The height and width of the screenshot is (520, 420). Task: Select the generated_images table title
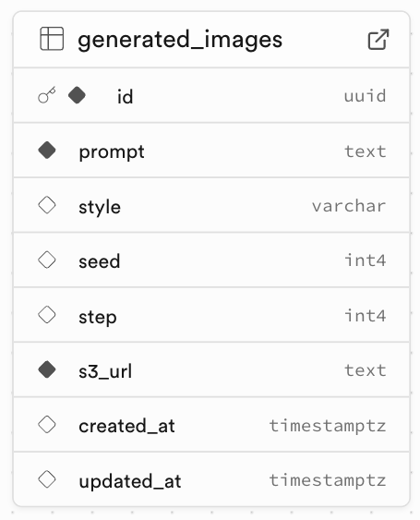180,40
